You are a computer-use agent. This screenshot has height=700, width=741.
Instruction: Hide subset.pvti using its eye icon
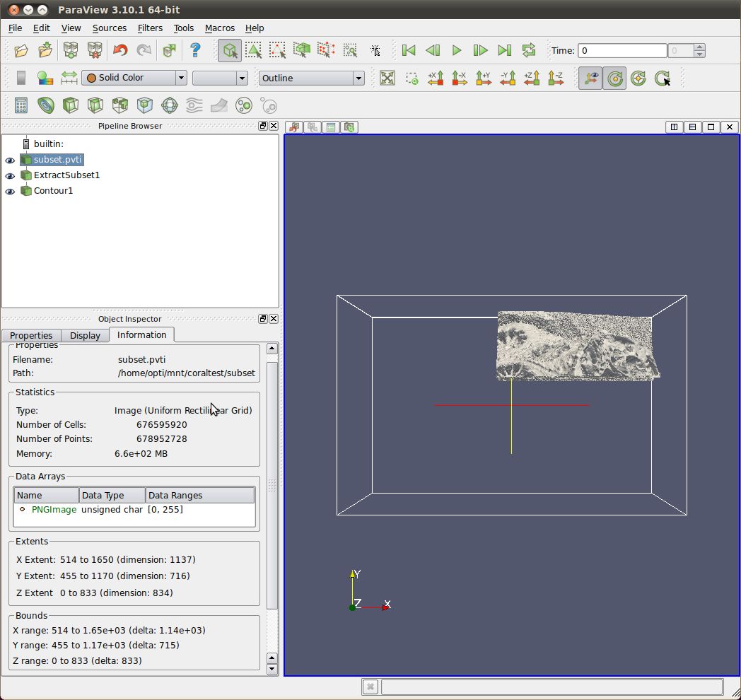[10, 161]
